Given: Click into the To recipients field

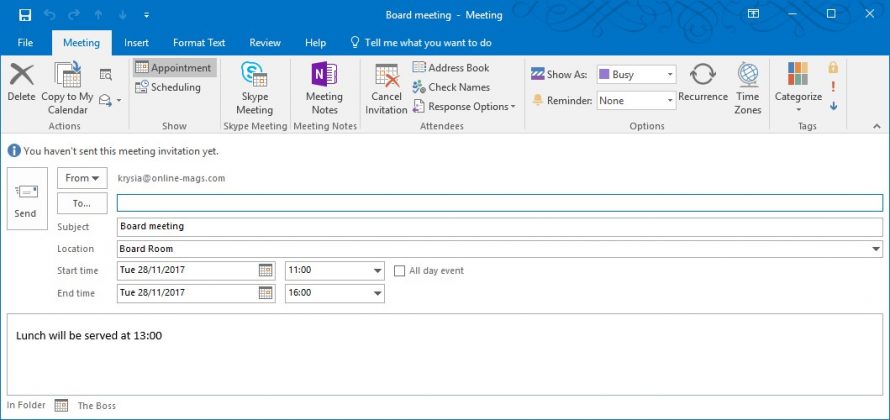Looking at the screenshot, I should pos(499,203).
